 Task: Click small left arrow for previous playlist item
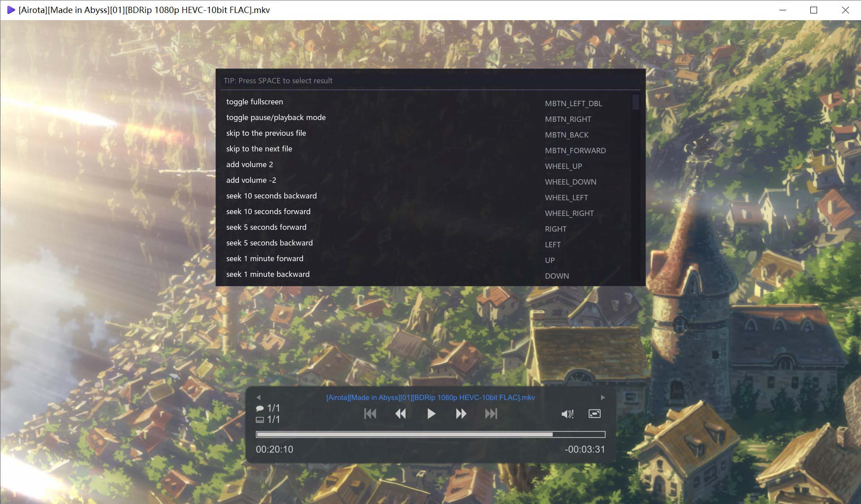pos(259,397)
